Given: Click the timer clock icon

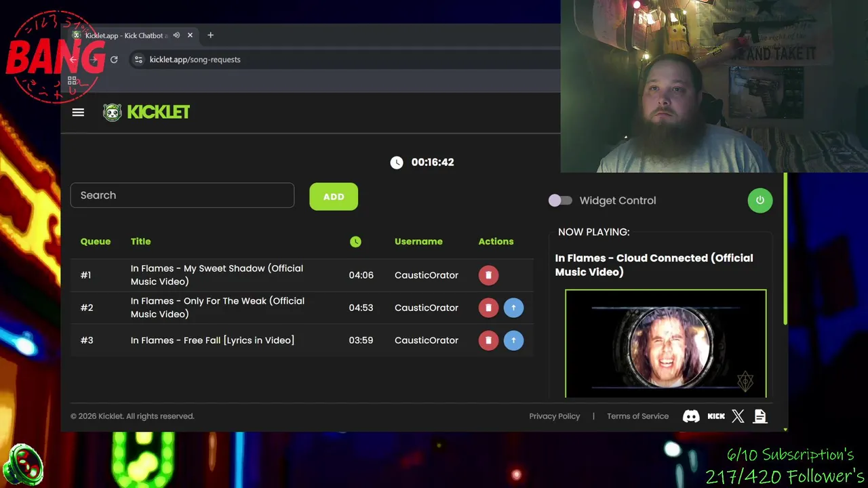Looking at the screenshot, I should coord(397,162).
